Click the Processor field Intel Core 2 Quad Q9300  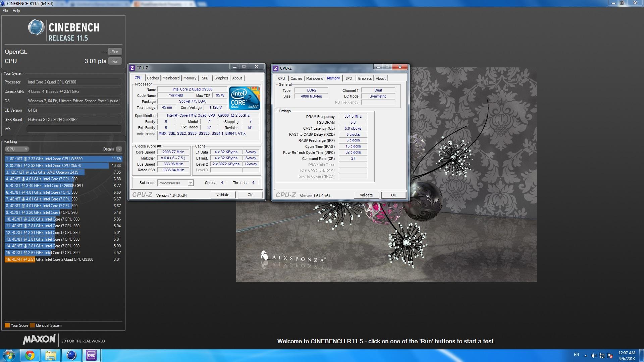[74, 82]
